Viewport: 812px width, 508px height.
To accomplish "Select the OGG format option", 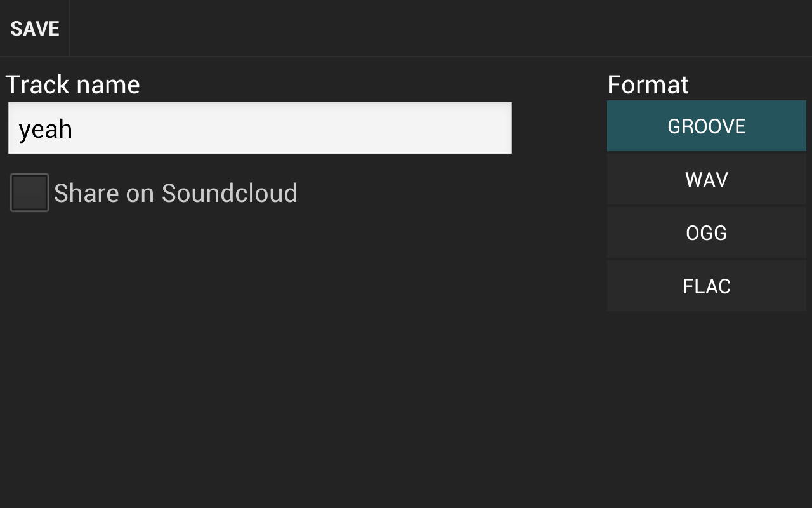I will click(x=706, y=232).
